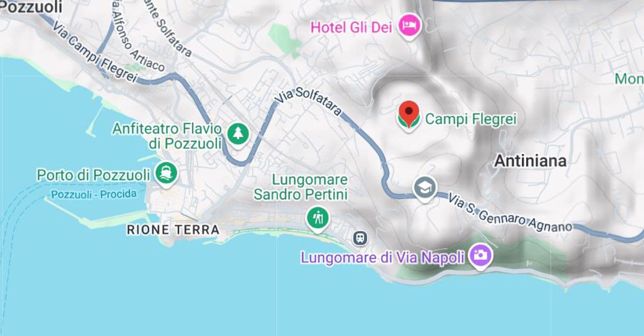Screen dimensions: 644x336
Task: Select the Via Solfatara road label
Action: tap(309, 103)
